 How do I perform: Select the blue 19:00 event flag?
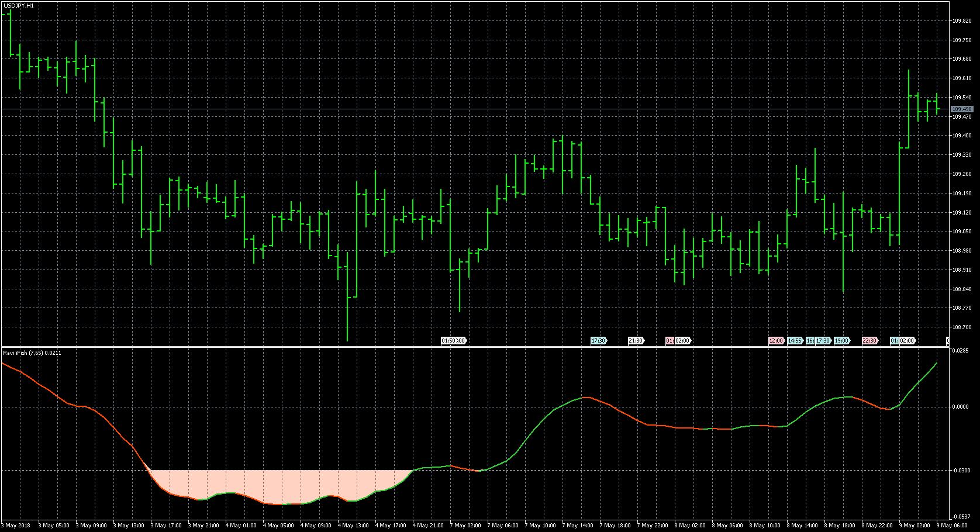click(x=841, y=341)
